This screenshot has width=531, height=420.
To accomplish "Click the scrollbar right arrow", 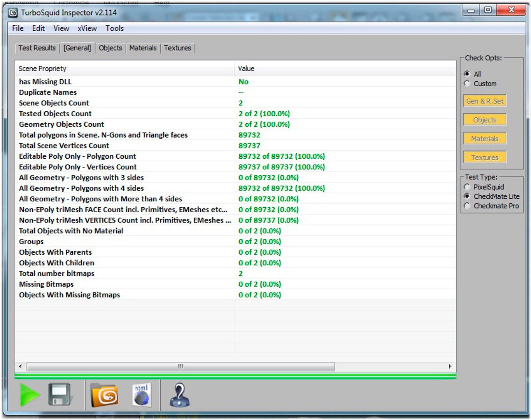I will pos(450,366).
